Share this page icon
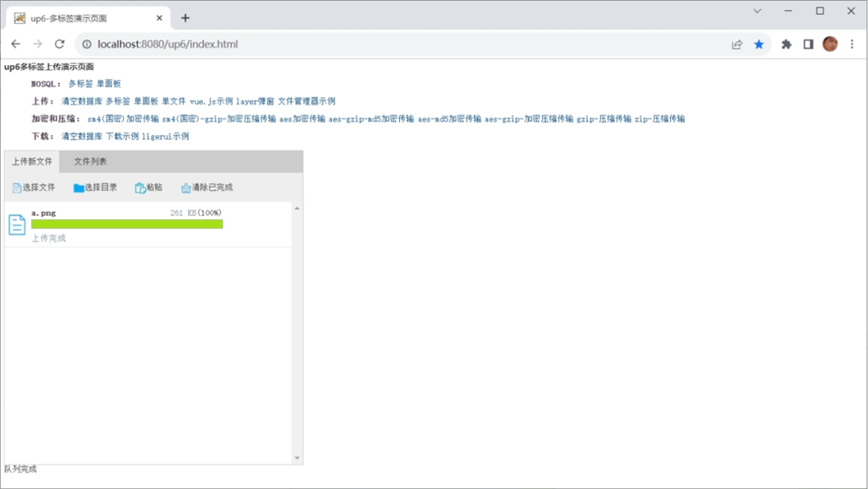The width and height of the screenshot is (868, 489). pyautogui.click(x=736, y=45)
